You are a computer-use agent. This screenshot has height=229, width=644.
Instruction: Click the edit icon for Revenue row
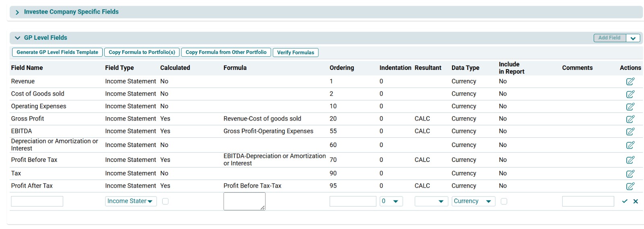630,82
